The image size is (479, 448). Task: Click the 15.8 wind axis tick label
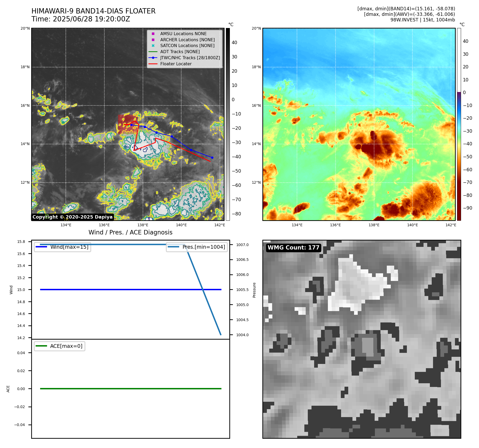pos(21,242)
